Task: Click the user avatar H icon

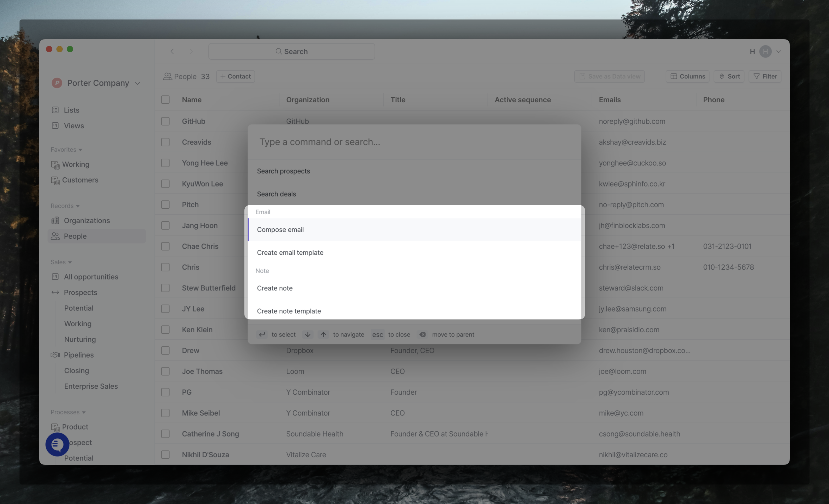Action: pos(765,52)
